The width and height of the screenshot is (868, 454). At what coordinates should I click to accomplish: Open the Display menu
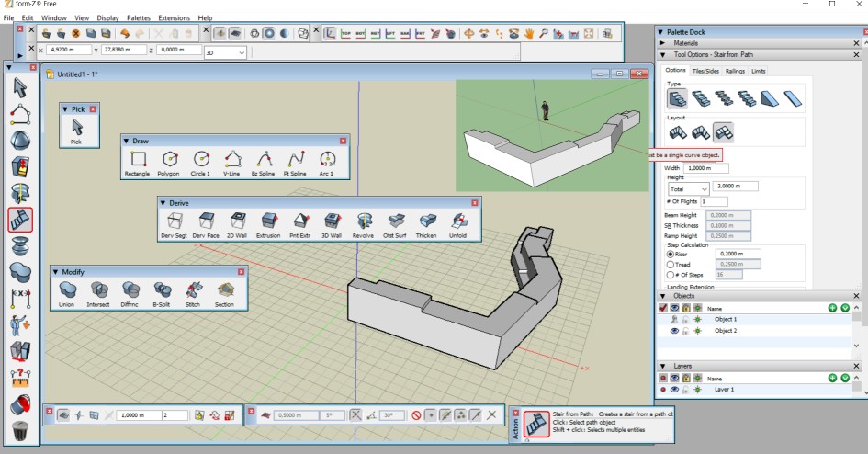(107, 17)
